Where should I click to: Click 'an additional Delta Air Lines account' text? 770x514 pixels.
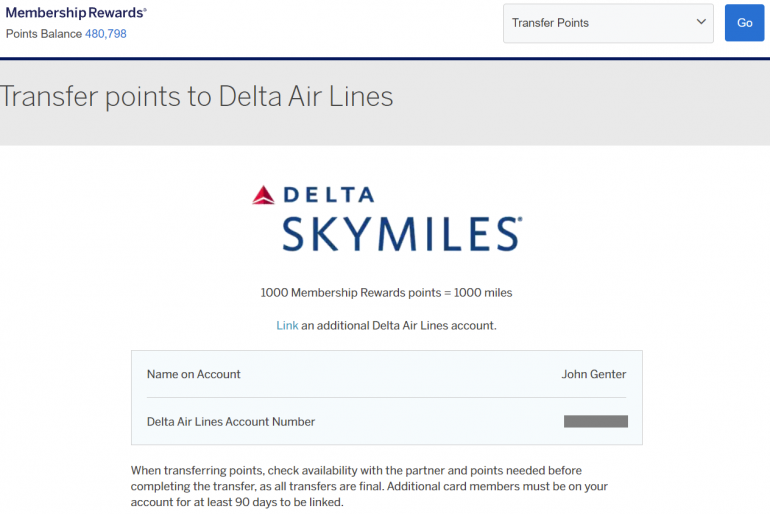click(x=399, y=325)
